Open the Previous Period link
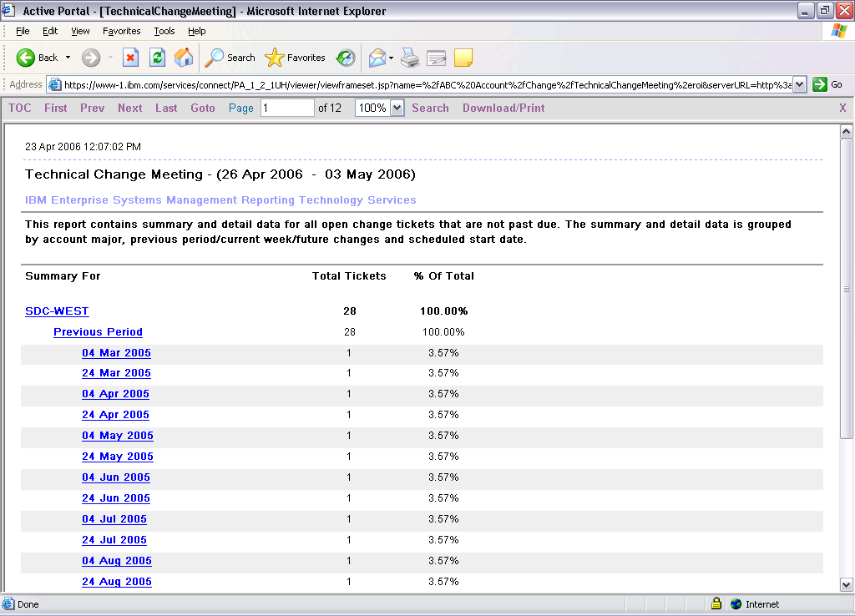This screenshot has width=855, height=616. pos(99,331)
